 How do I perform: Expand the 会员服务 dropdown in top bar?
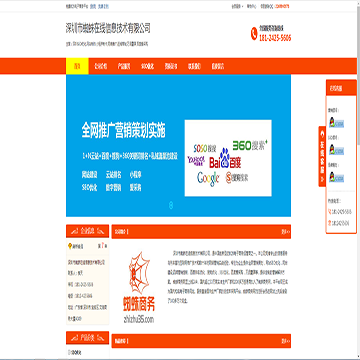pyautogui.click(x=237, y=6)
